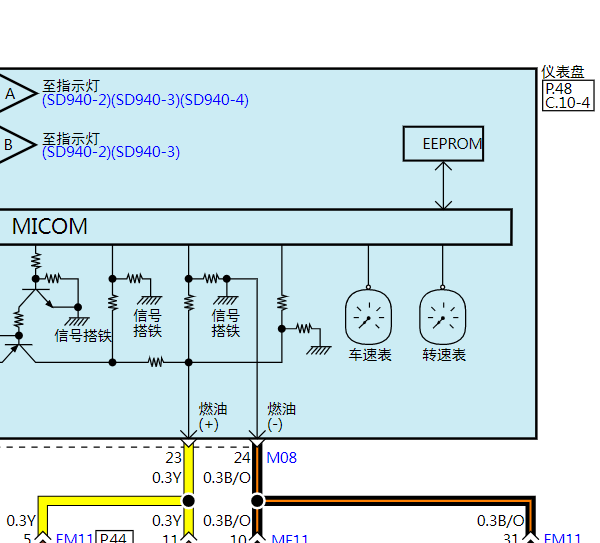This screenshot has height=543, width=600.
Task: Click the 0.3Y label below pin 23
Action: [x=167, y=478]
